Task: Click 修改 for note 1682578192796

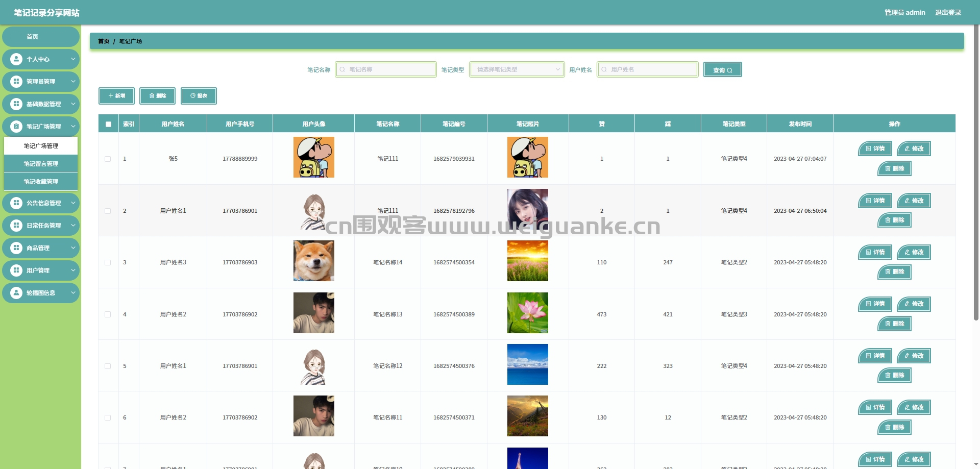Action: coord(914,201)
